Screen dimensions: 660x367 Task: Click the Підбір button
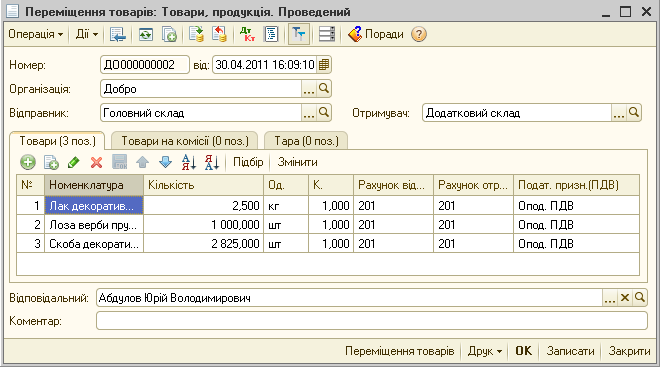click(248, 162)
